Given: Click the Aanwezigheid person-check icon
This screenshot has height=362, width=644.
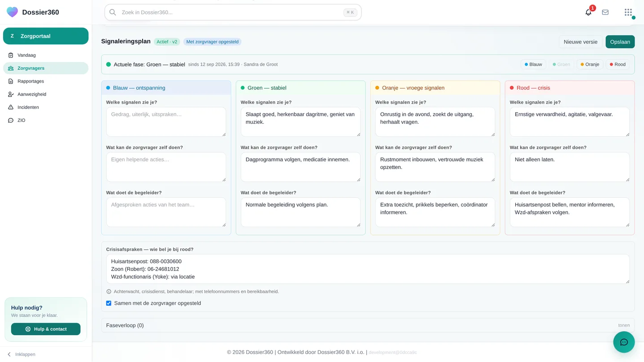Looking at the screenshot, I should 11,94.
